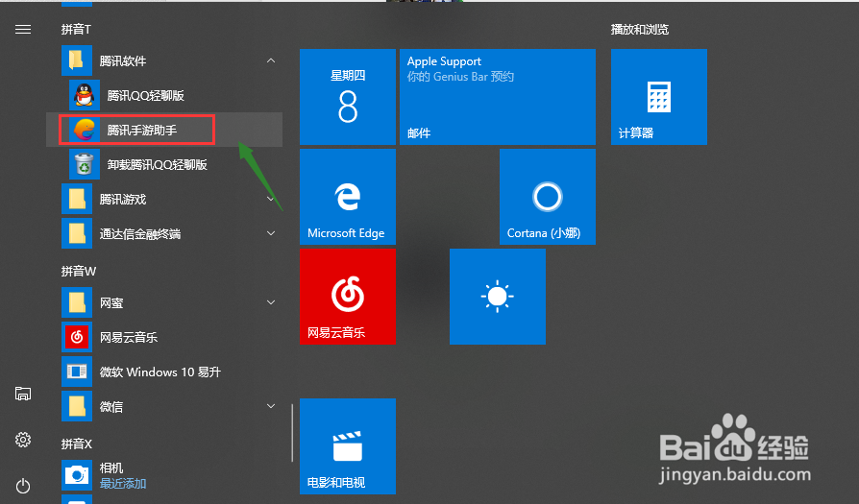Click the Power button in left rail
Screen dimensions: 859x504
23,486
